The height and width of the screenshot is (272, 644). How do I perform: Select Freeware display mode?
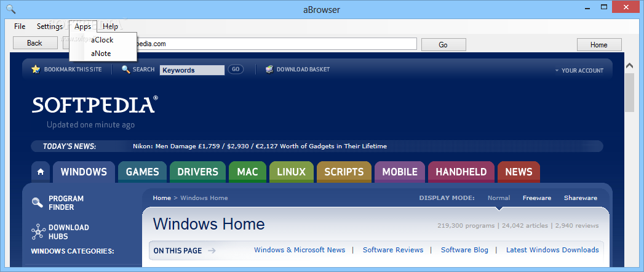537,198
